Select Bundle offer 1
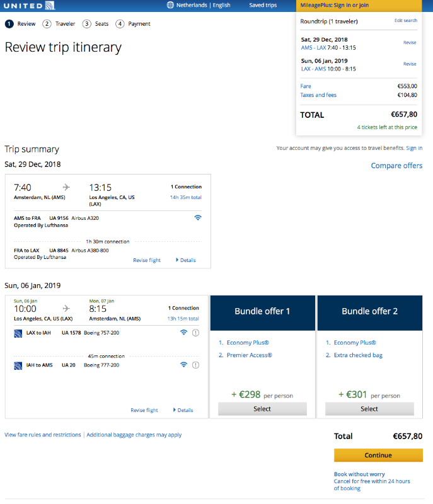The height and width of the screenshot is (504, 433). 262,409
